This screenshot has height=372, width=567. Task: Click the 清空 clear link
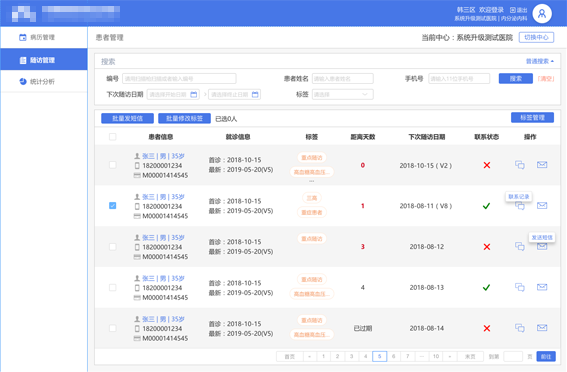546,78
